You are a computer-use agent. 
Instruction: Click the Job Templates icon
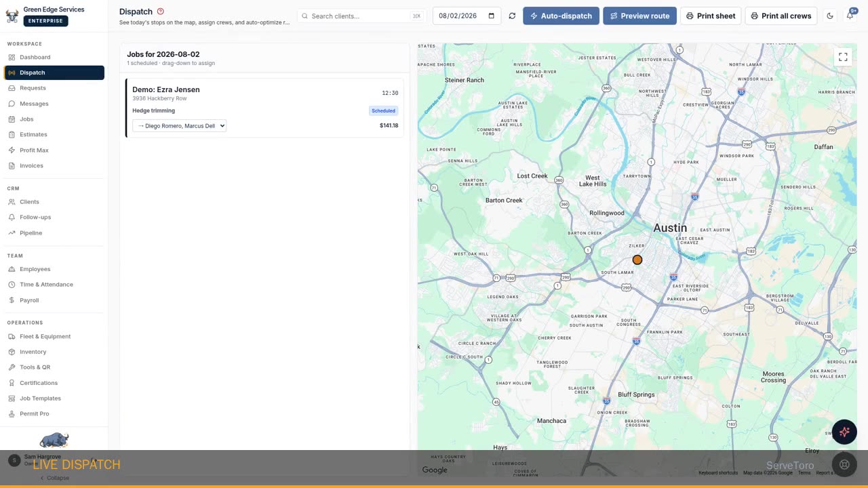pos(12,399)
